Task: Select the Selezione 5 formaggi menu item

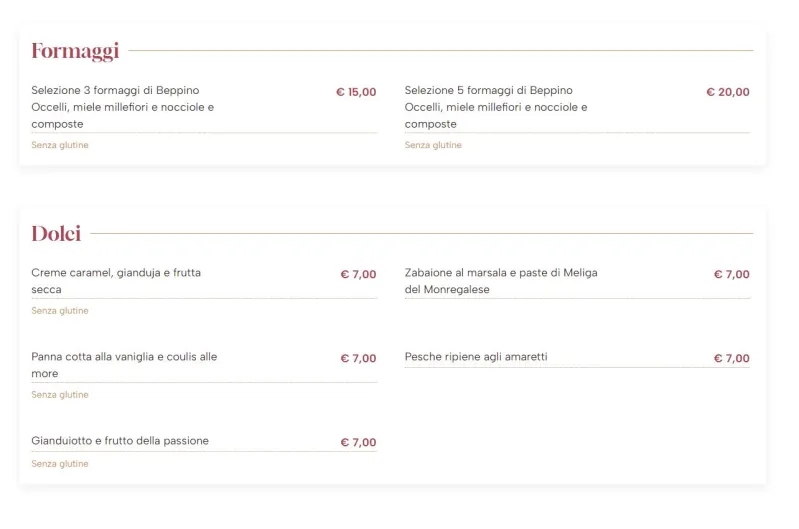Action: (x=496, y=107)
